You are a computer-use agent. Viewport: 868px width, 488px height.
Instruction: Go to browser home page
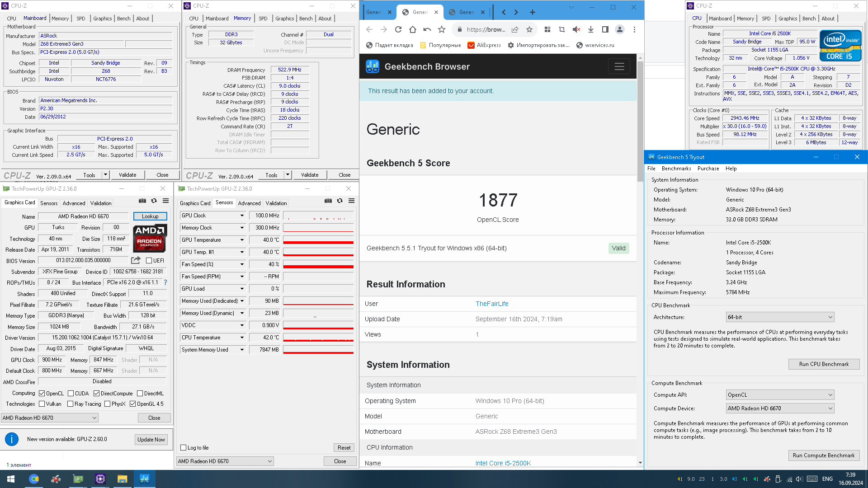413,29
